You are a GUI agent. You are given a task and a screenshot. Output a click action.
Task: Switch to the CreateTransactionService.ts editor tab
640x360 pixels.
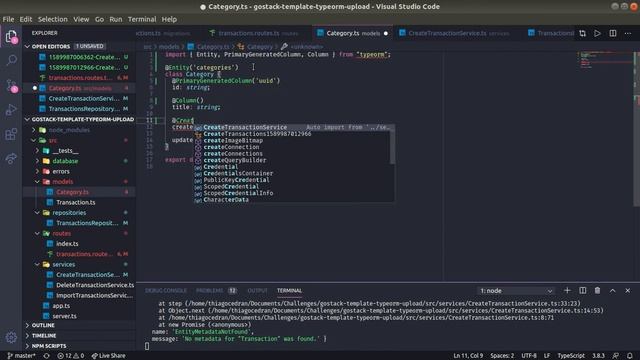pyautogui.click(x=457, y=33)
